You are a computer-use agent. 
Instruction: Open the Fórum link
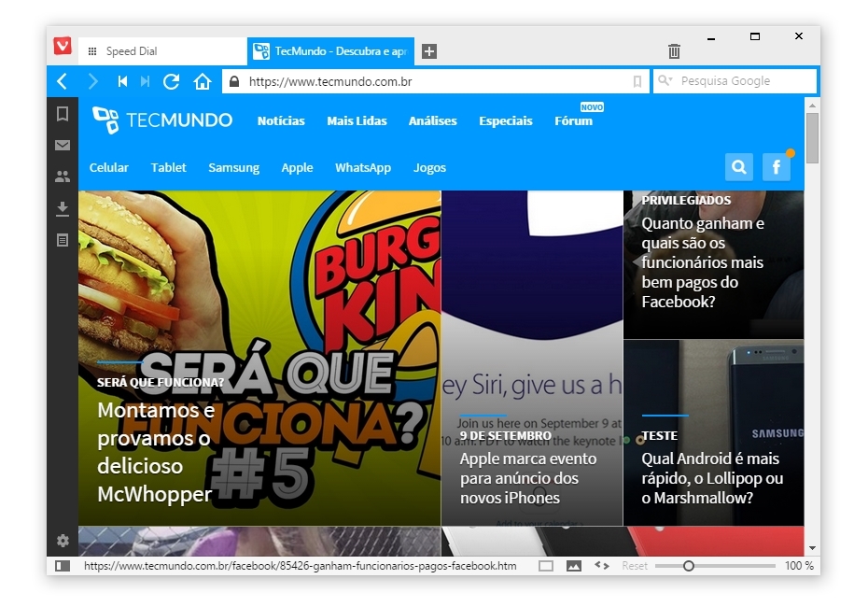pyautogui.click(x=573, y=120)
